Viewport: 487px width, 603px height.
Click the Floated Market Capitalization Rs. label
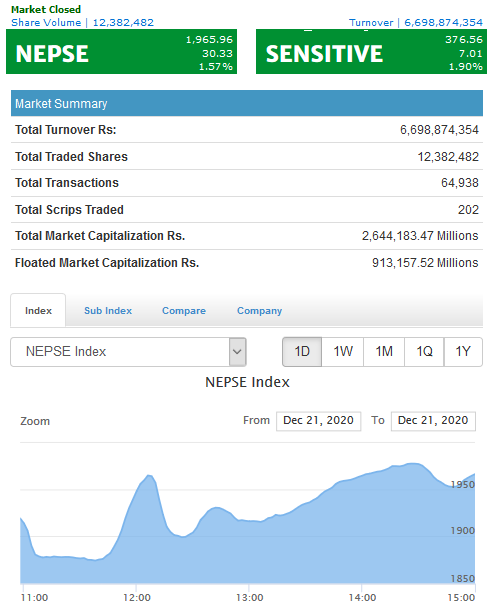107,263
